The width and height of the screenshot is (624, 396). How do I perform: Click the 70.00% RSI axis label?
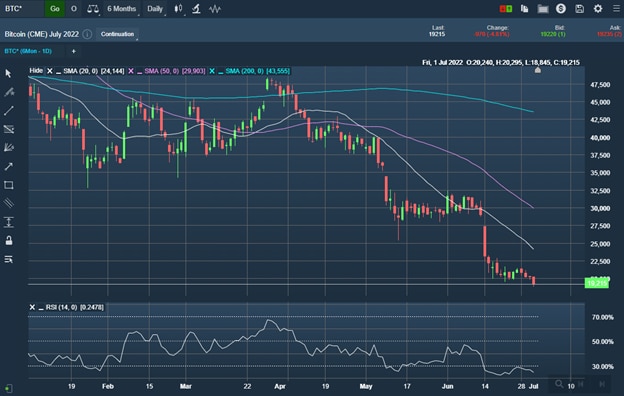pyautogui.click(x=603, y=317)
